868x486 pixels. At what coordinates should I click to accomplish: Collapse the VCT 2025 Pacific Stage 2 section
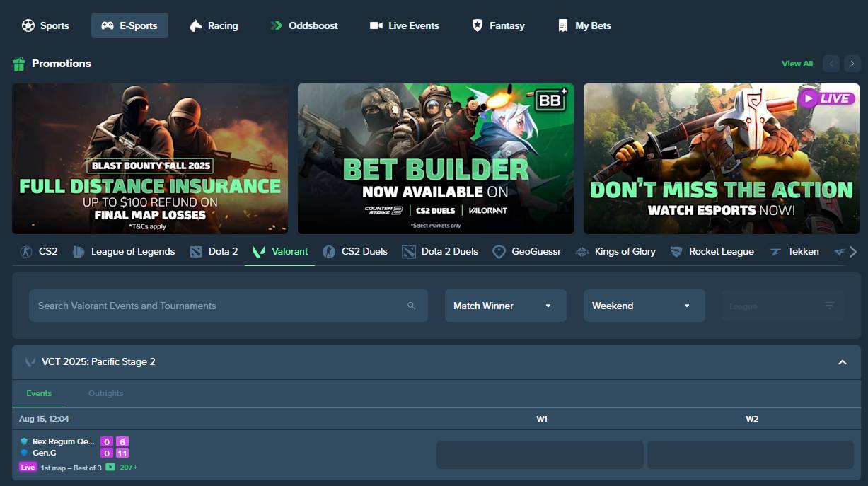click(843, 362)
